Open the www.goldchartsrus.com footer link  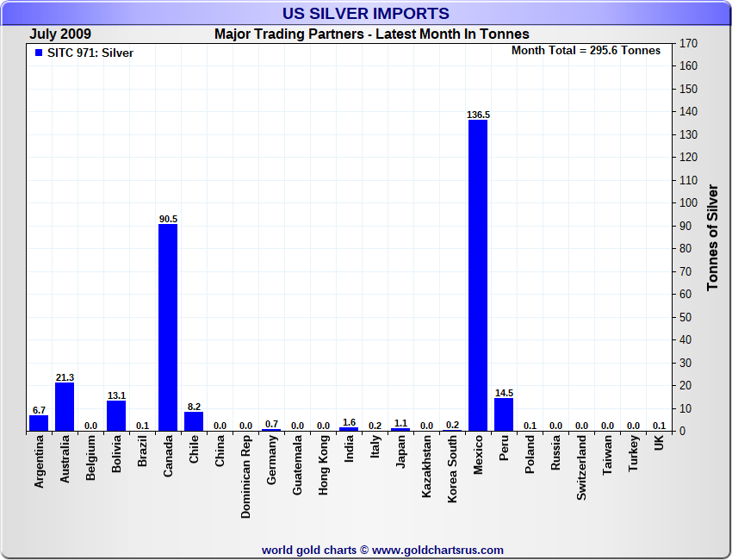point(437,550)
